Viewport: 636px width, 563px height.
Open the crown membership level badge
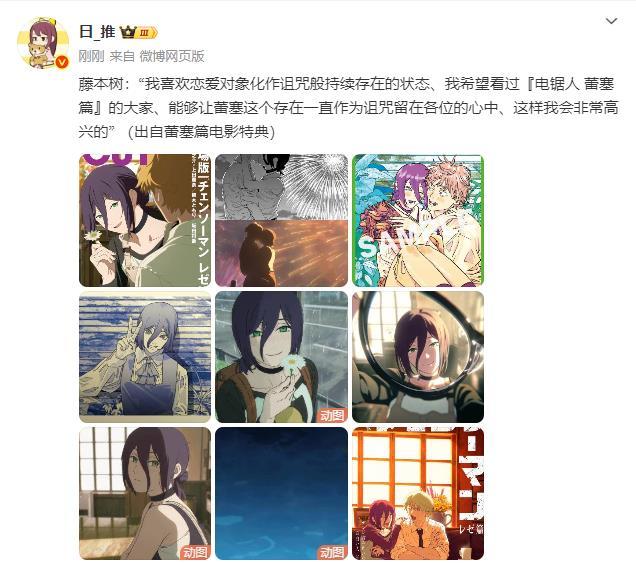click(x=139, y=32)
